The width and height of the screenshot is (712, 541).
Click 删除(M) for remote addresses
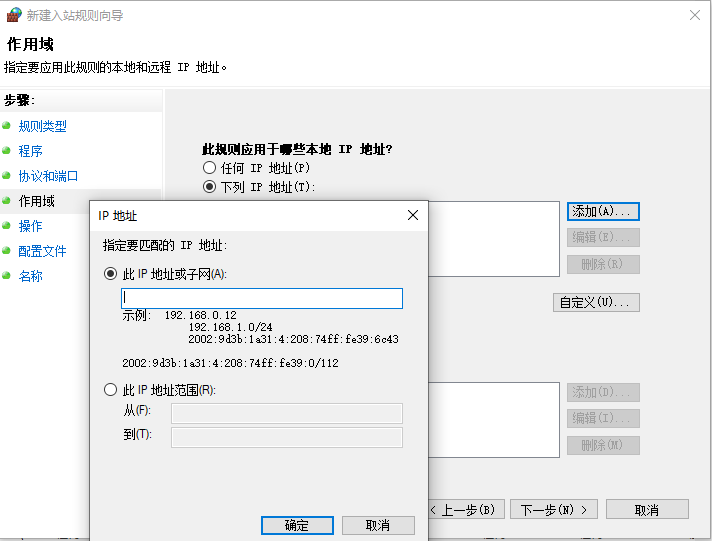[603, 445]
